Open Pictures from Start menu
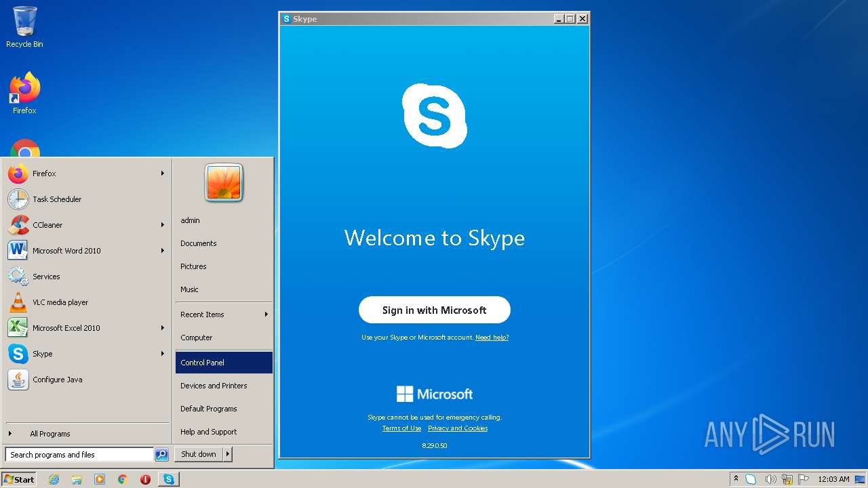Image resolution: width=868 pixels, height=488 pixels. [x=224, y=266]
